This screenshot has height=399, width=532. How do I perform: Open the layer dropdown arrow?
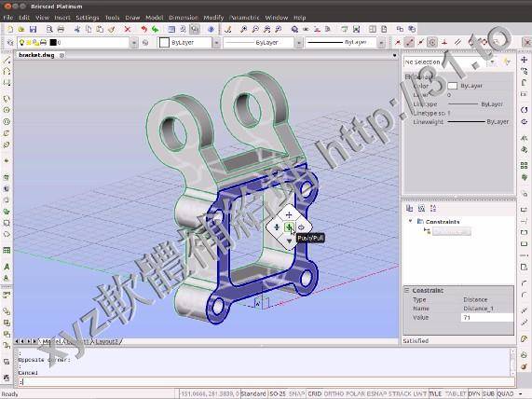(x=134, y=43)
